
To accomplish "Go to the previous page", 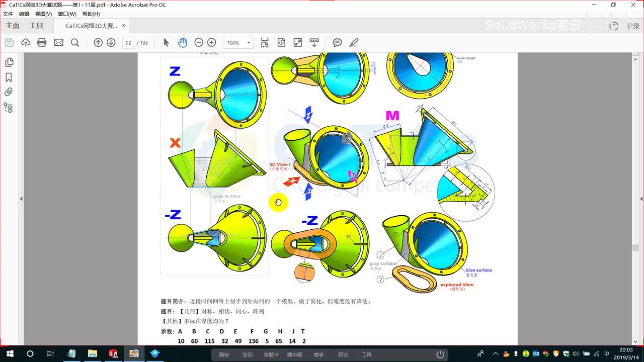I will [98, 43].
